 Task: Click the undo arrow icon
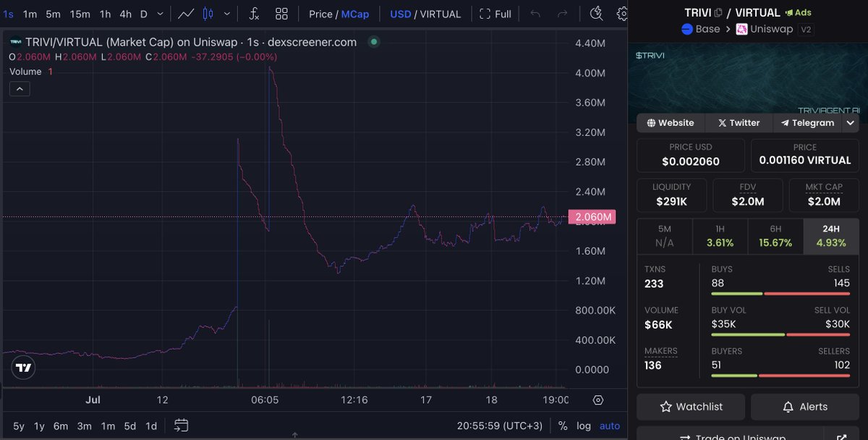(535, 14)
